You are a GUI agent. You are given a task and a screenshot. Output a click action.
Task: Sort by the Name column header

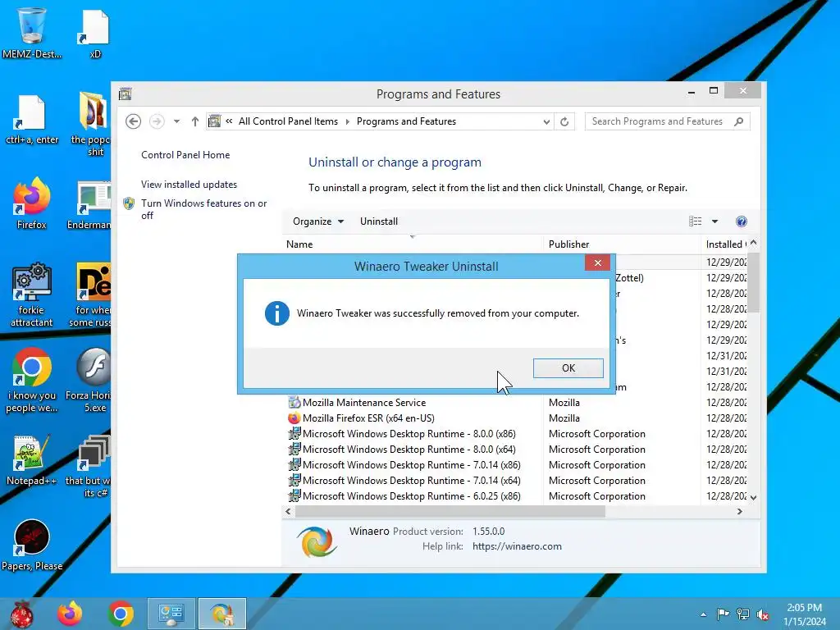point(413,244)
